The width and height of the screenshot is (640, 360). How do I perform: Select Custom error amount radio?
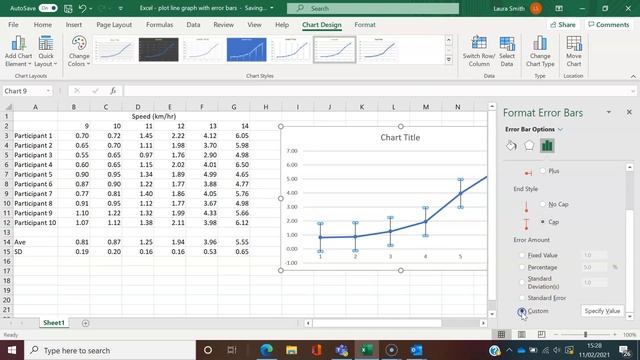click(x=522, y=311)
